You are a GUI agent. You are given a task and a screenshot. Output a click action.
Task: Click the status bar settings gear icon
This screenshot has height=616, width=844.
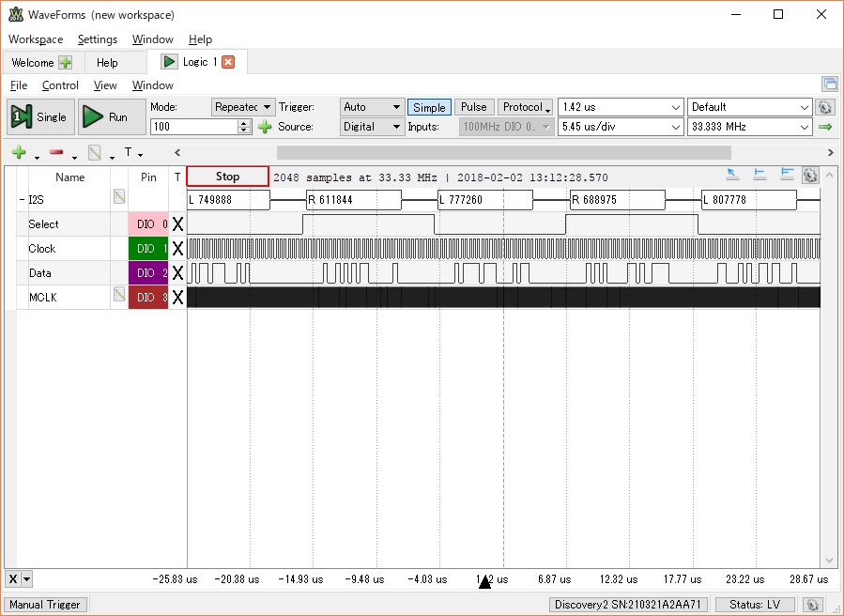click(813, 604)
